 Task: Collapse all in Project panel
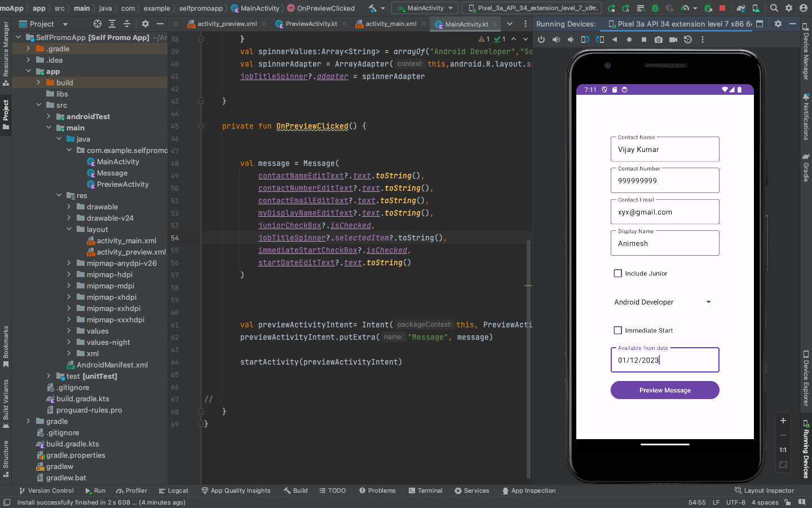click(127, 24)
